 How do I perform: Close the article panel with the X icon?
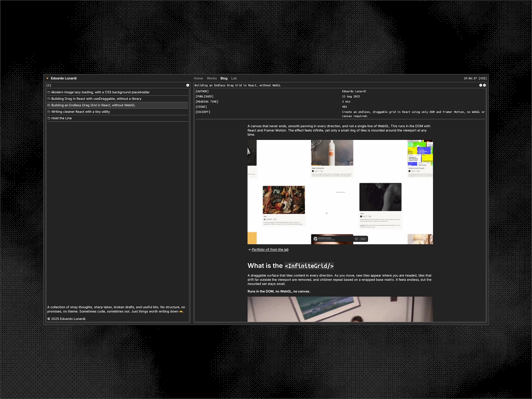(484, 85)
